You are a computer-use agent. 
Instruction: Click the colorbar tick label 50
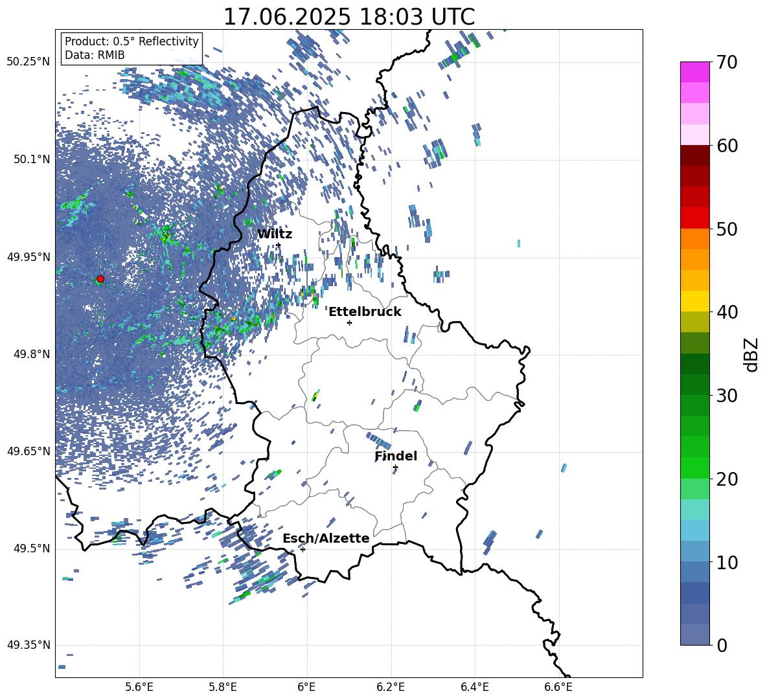[x=727, y=229]
